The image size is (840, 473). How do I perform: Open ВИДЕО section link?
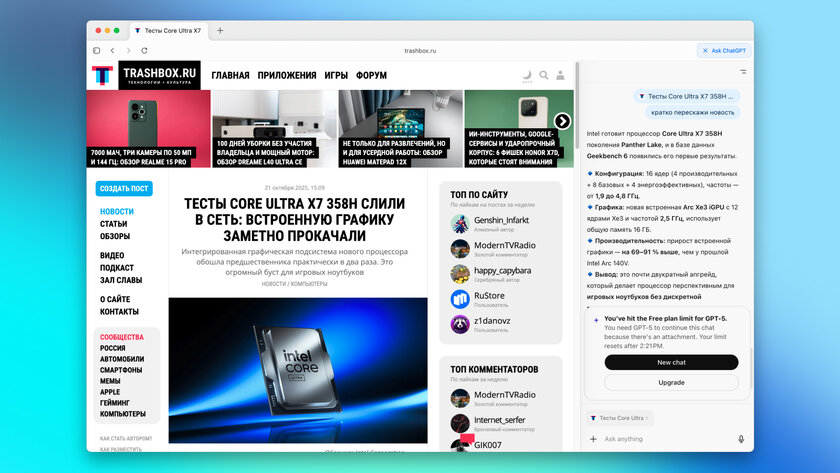(112, 256)
